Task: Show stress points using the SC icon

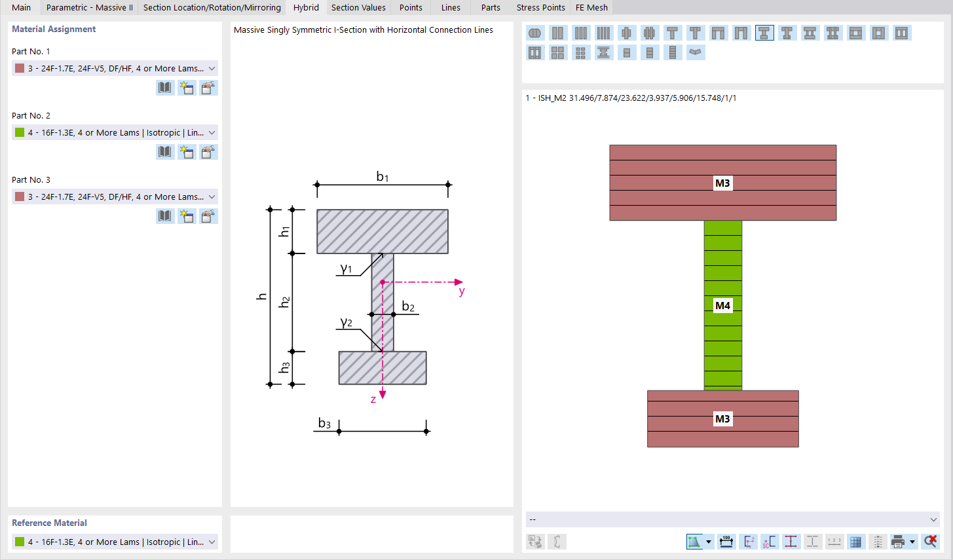Action: coord(770,542)
